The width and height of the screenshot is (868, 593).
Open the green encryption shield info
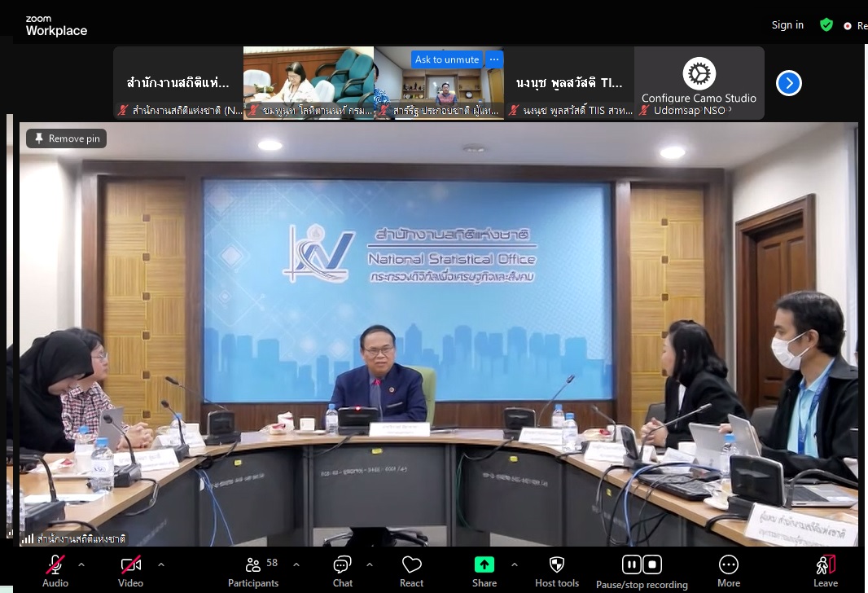coord(826,25)
